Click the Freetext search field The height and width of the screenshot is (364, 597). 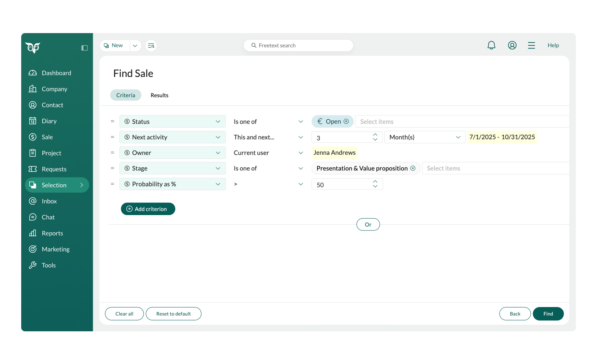tap(298, 45)
